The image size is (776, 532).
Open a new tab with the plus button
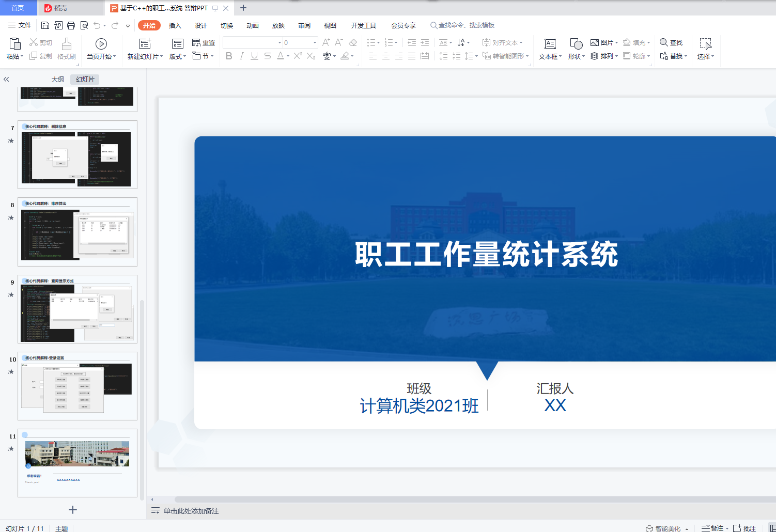[x=243, y=8]
